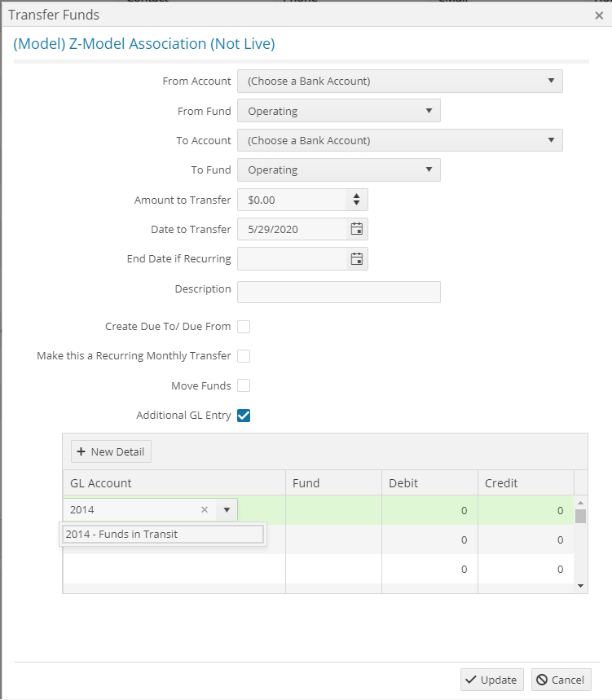Click the grid's scroll down arrow
This screenshot has height=700, width=612.
(581, 586)
